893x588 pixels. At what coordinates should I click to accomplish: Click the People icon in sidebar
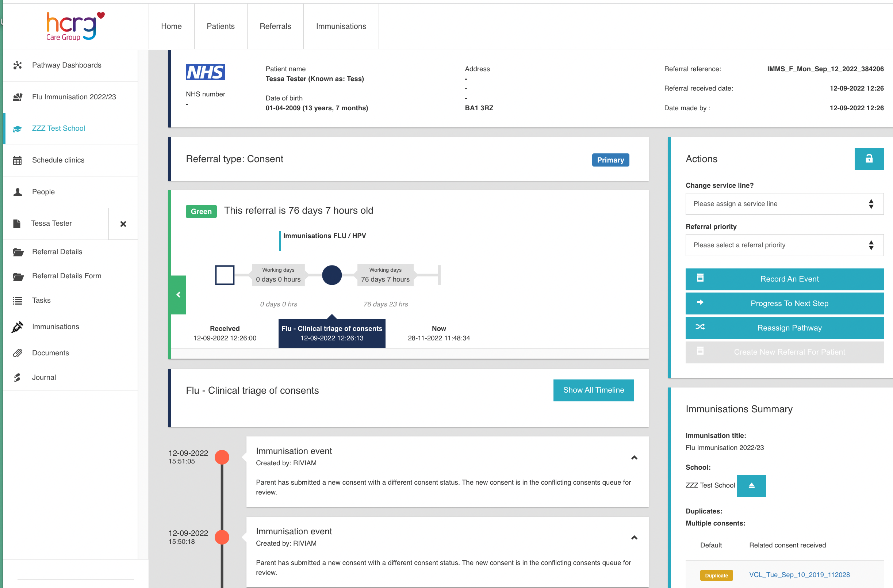17,192
